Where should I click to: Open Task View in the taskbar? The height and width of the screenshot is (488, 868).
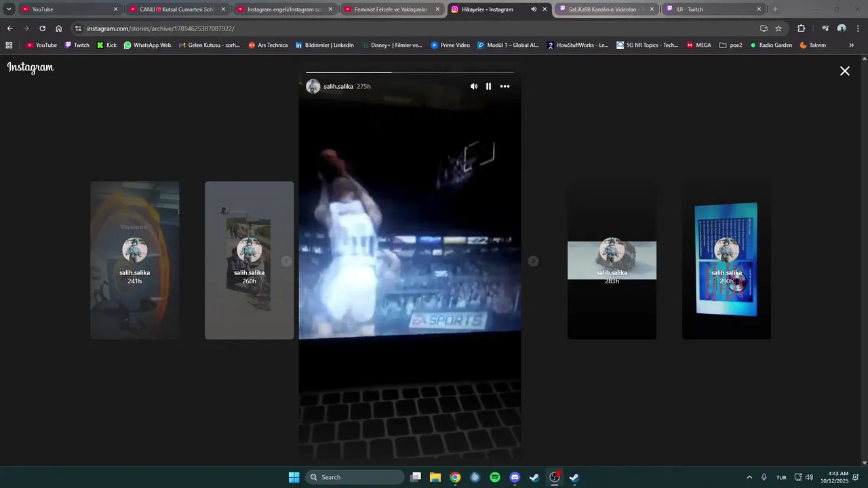pos(416,477)
